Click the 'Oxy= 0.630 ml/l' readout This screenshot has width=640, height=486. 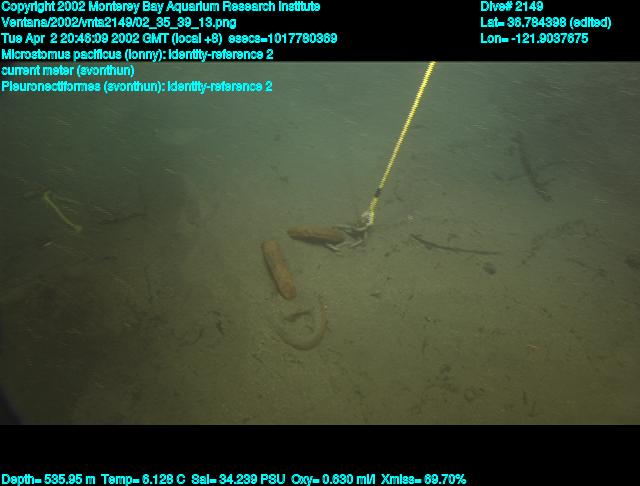coord(333,479)
